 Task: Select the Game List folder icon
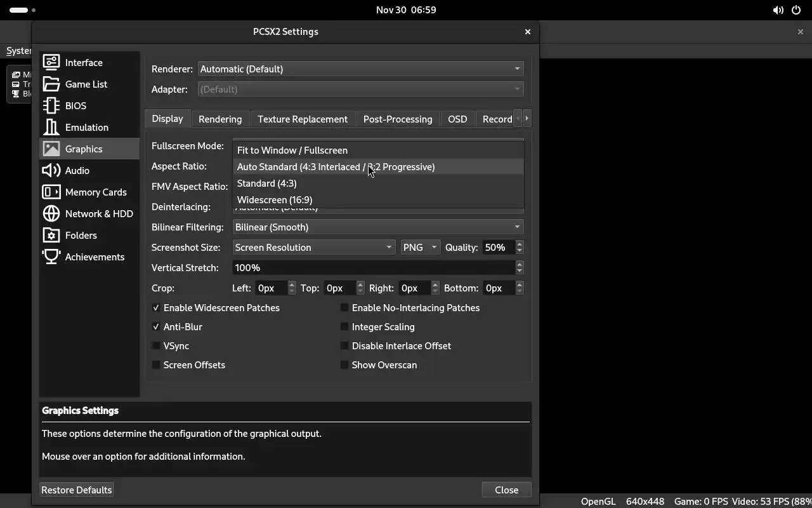51,84
